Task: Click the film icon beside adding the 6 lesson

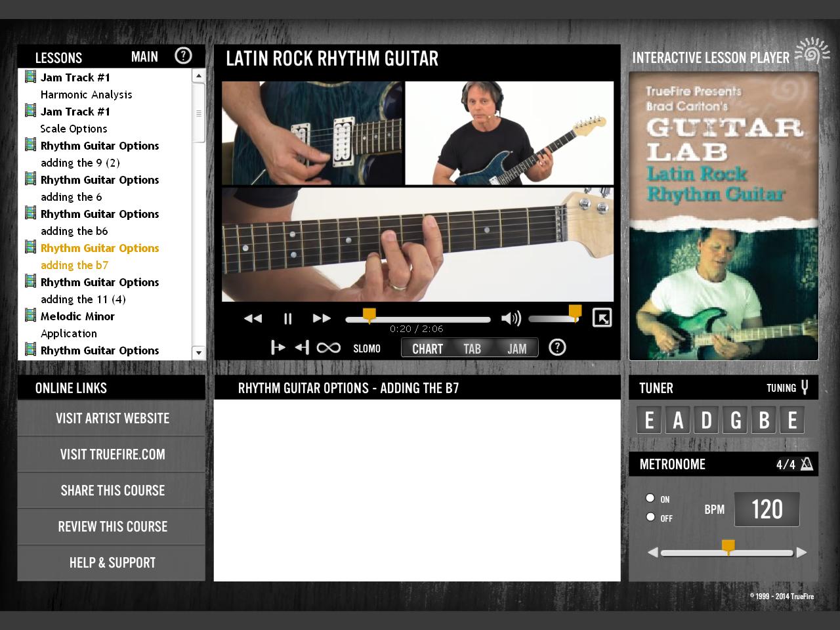Action: pos(30,179)
